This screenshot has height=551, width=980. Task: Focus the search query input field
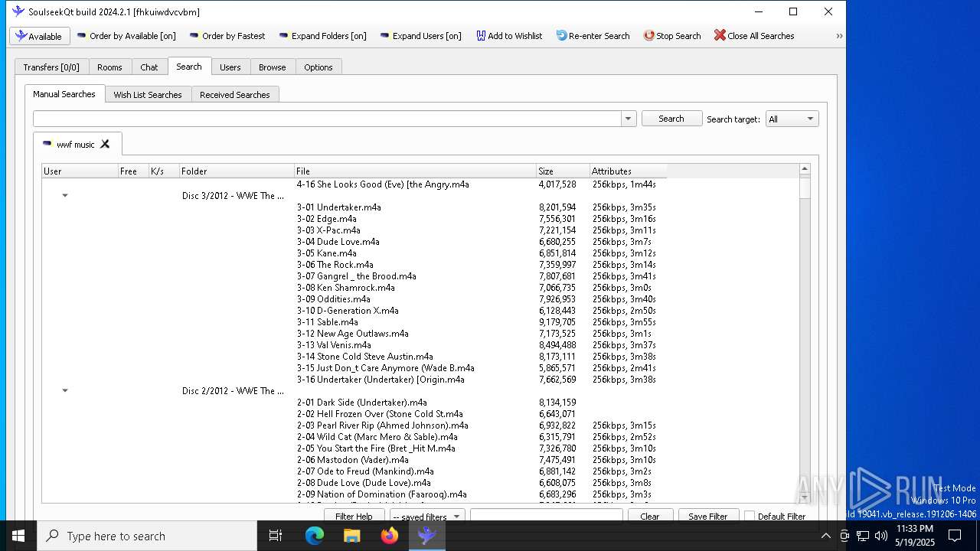(327, 119)
